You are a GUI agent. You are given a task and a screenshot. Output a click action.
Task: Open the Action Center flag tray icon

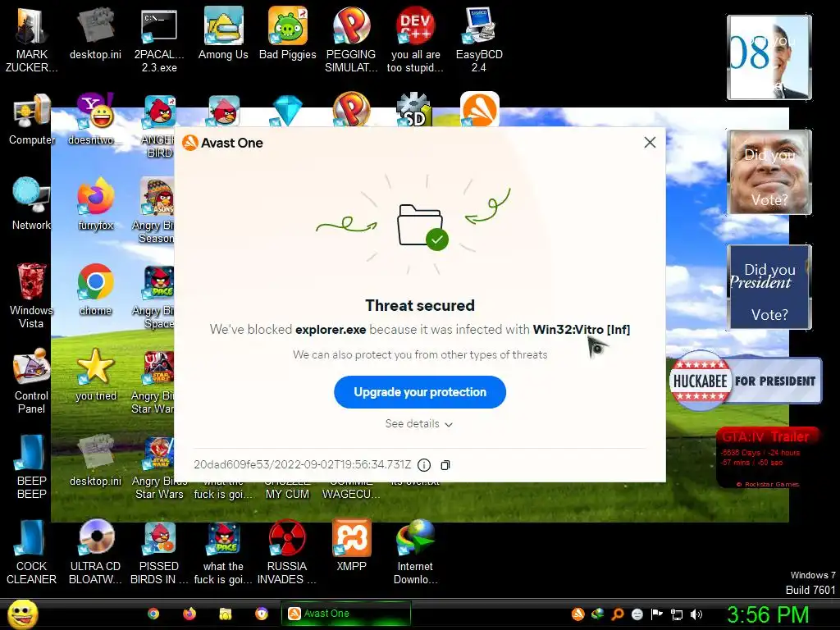tap(657, 614)
